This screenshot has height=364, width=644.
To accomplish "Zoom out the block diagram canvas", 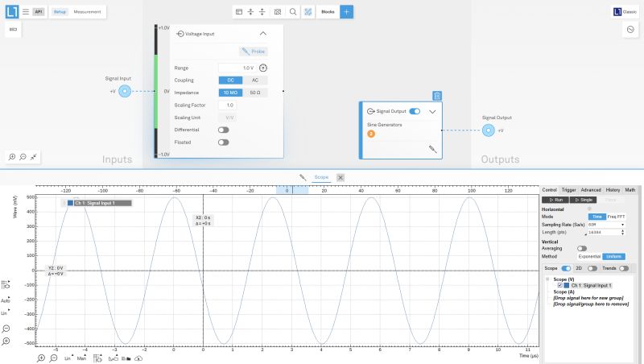I will coord(23,157).
